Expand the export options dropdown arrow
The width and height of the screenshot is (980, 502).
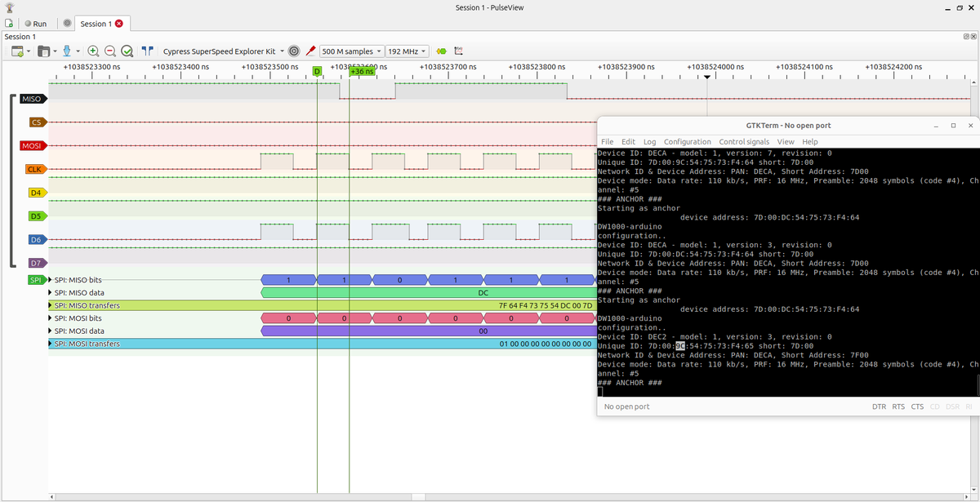[x=78, y=51]
